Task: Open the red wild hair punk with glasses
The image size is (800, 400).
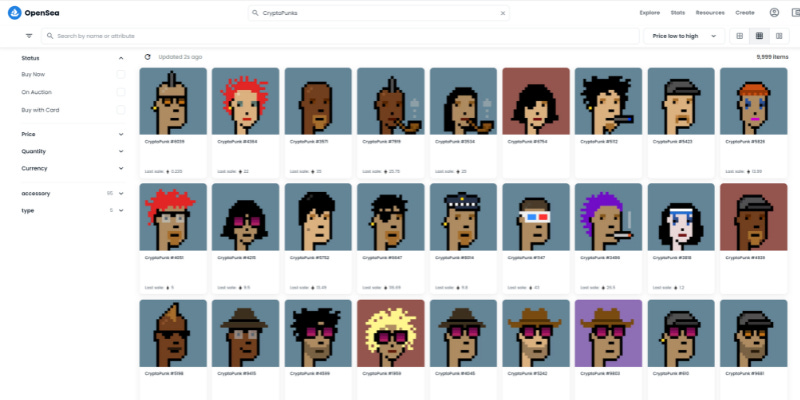Action: (173, 217)
